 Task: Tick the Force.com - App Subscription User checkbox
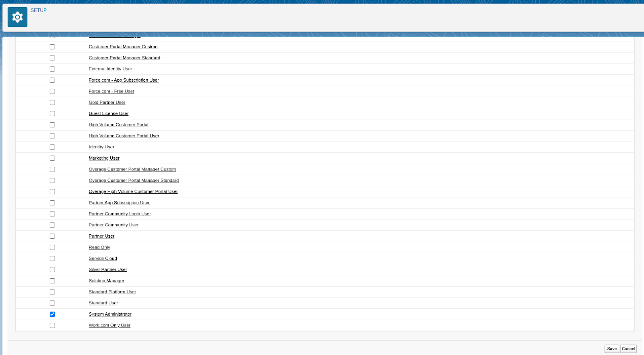(x=52, y=80)
